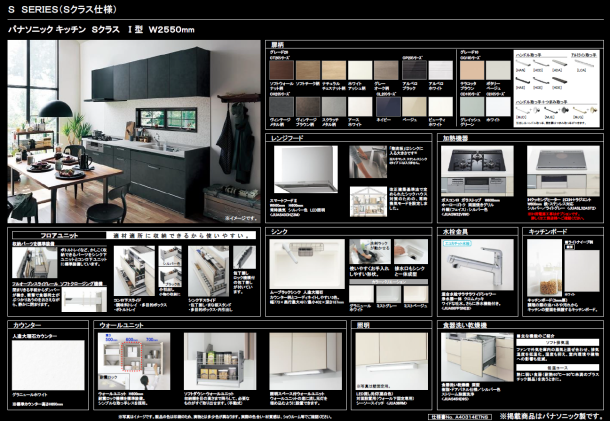Select the black handle with knob set
This screenshot has height=421, width=610.
(x=555, y=111)
